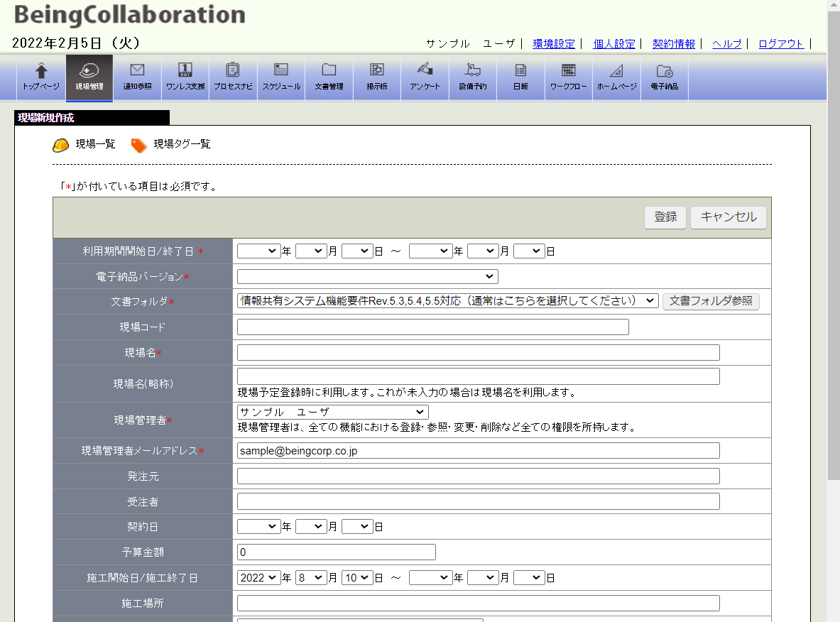Image resolution: width=840 pixels, height=622 pixels.
Task: Focus the 現場名 required input field
Action: click(x=479, y=352)
